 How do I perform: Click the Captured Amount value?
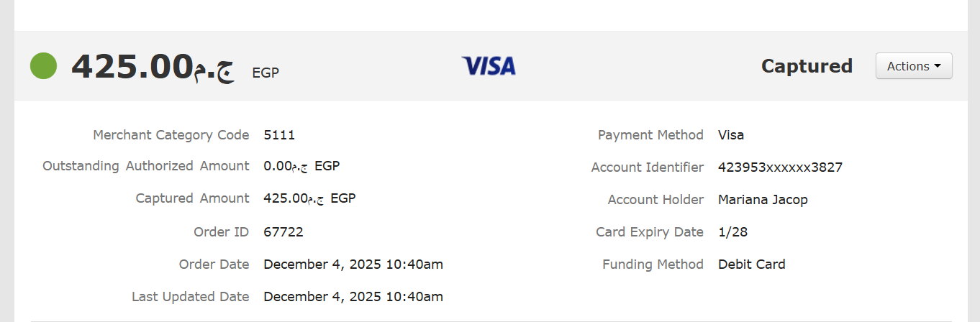(x=309, y=198)
